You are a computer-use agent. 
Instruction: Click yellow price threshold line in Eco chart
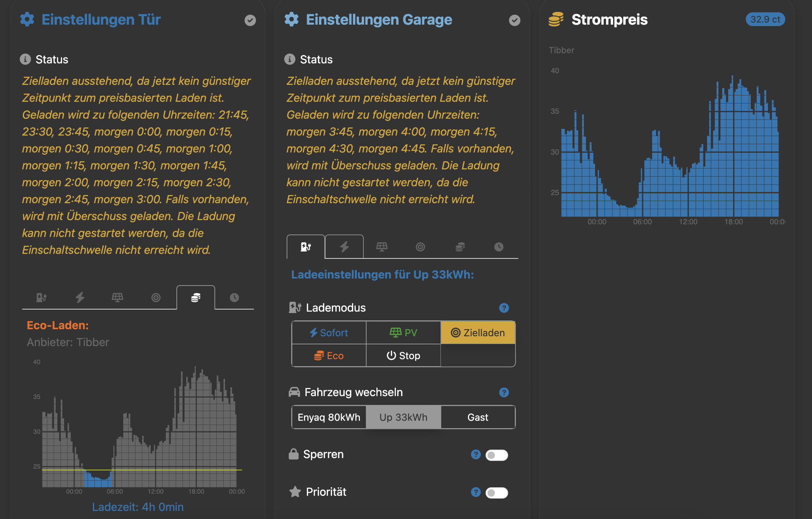142,470
